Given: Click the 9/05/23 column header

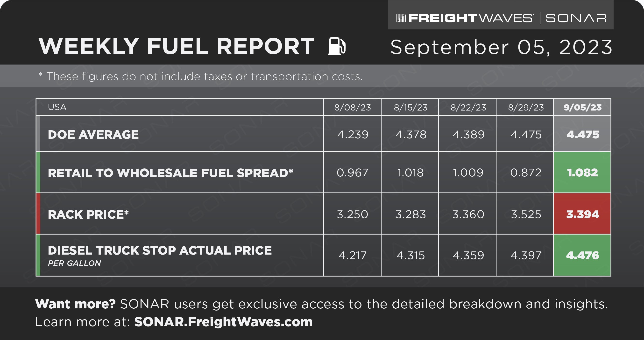Looking at the screenshot, I should 582,107.
